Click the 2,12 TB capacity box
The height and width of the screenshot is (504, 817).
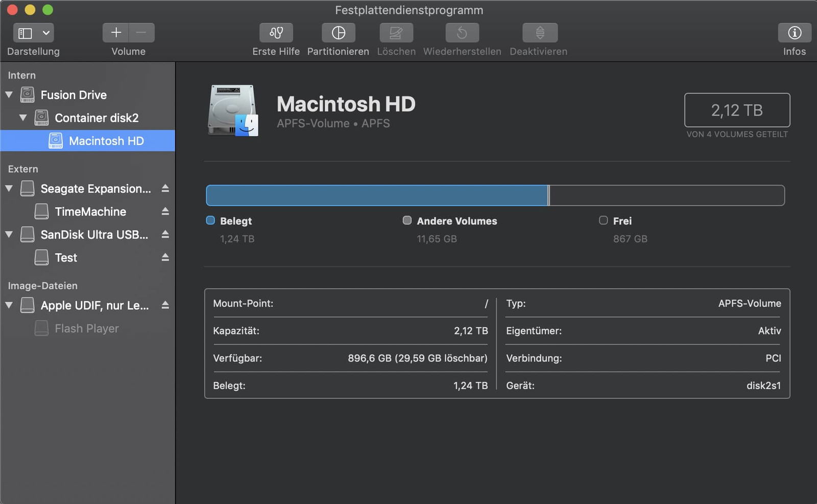click(737, 110)
